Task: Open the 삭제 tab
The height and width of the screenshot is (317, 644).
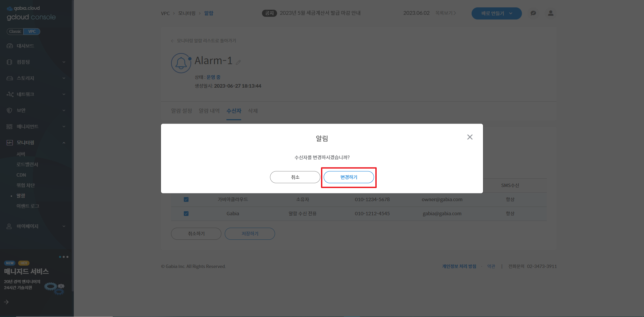Action: pos(253,111)
